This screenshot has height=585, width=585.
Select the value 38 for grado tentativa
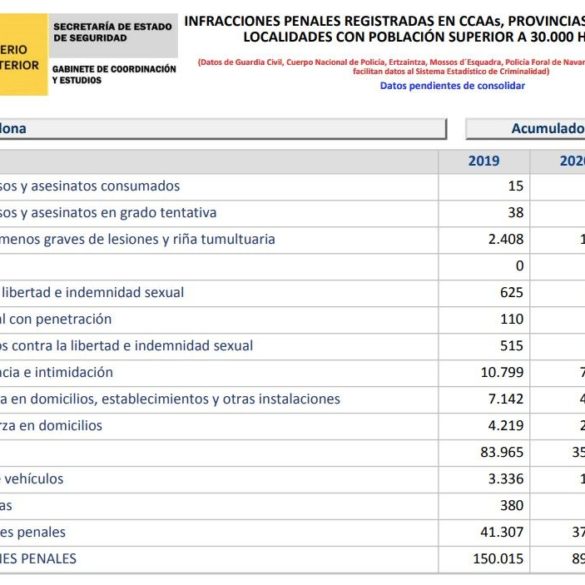coord(516,212)
